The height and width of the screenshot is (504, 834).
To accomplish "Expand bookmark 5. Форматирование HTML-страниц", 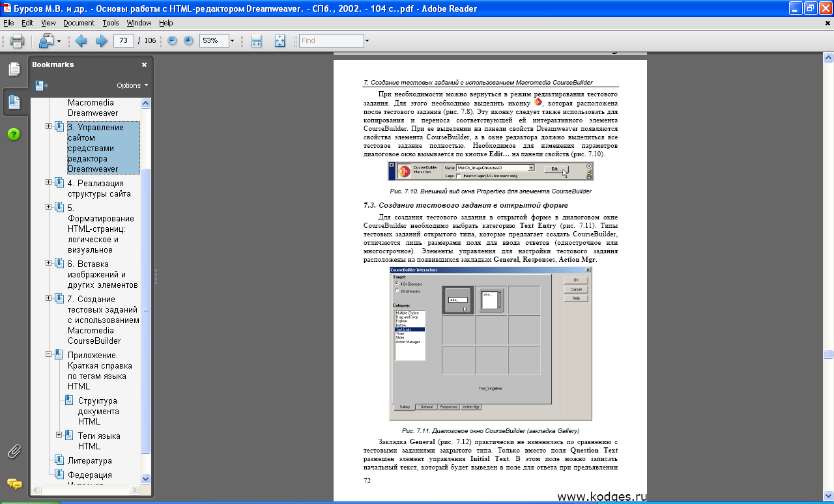I will click(x=49, y=207).
